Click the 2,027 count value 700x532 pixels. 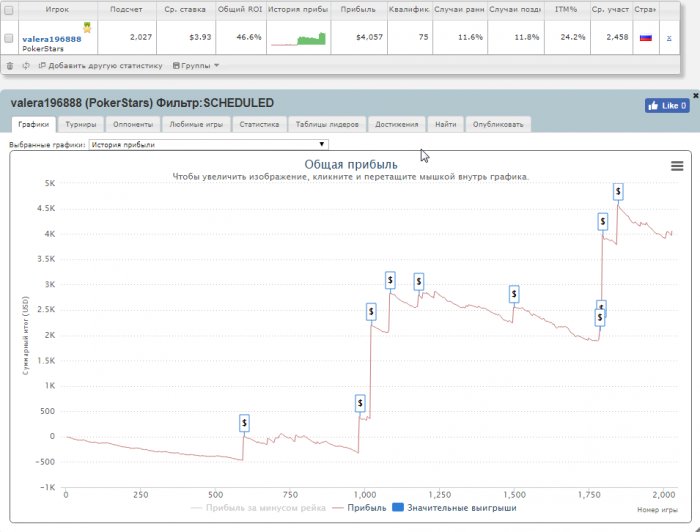click(141, 37)
